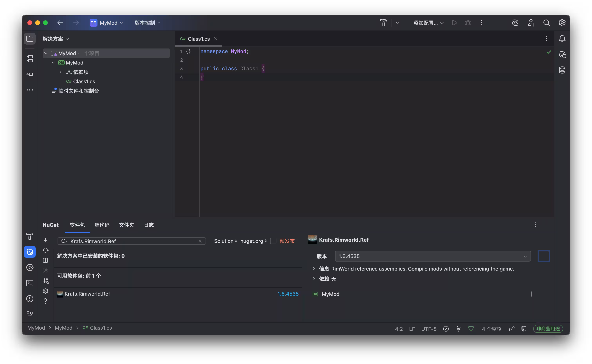The height and width of the screenshot is (364, 592).
Task: Toggle the read-only lock icon in status bar
Action: (x=512, y=329)
